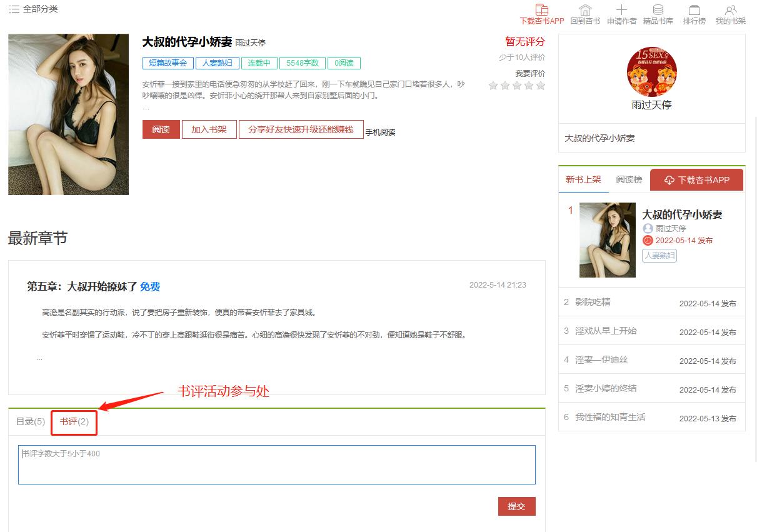Click the 申请作者 plus icon

coord(621,10)
